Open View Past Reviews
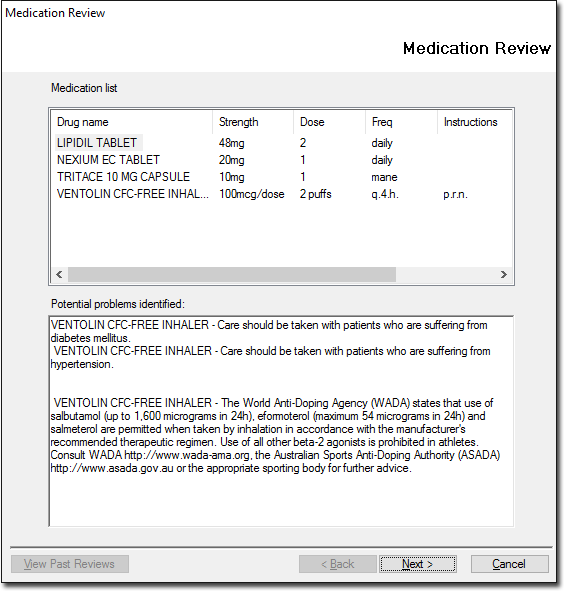Screen dimensions: 565x592 [x=69, y=564]
